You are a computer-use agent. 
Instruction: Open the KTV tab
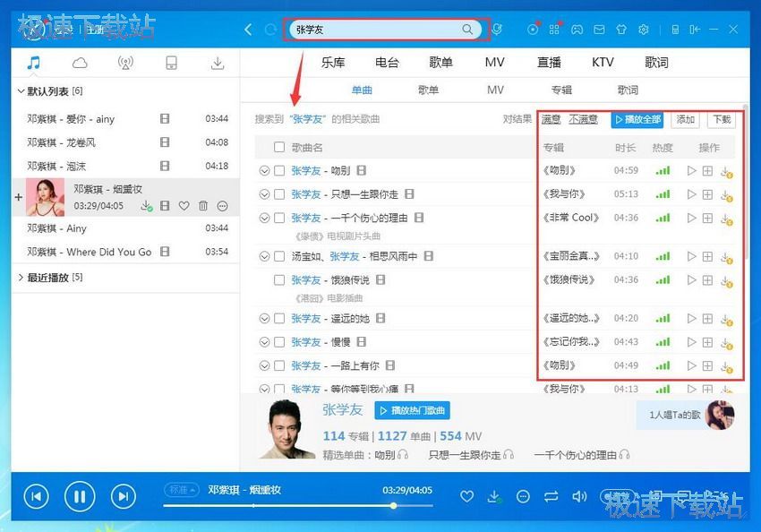603,62
